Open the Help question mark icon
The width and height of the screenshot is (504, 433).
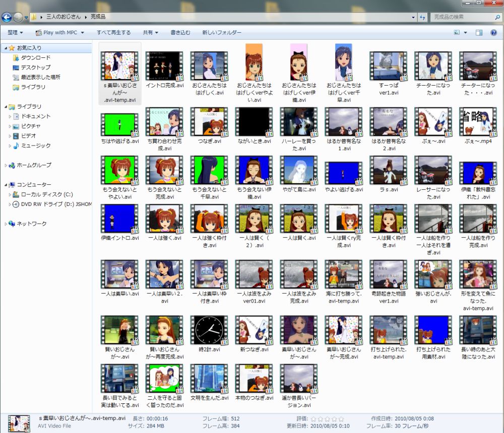click(x=494, y=32)
